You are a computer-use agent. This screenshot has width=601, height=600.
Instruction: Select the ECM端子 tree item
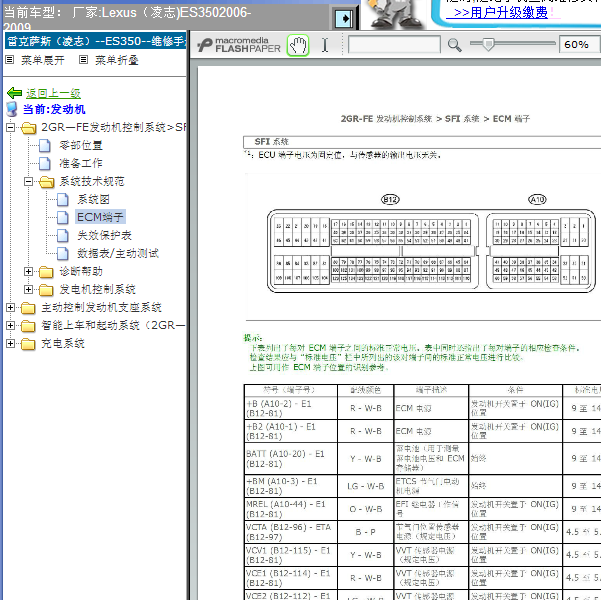100,217
